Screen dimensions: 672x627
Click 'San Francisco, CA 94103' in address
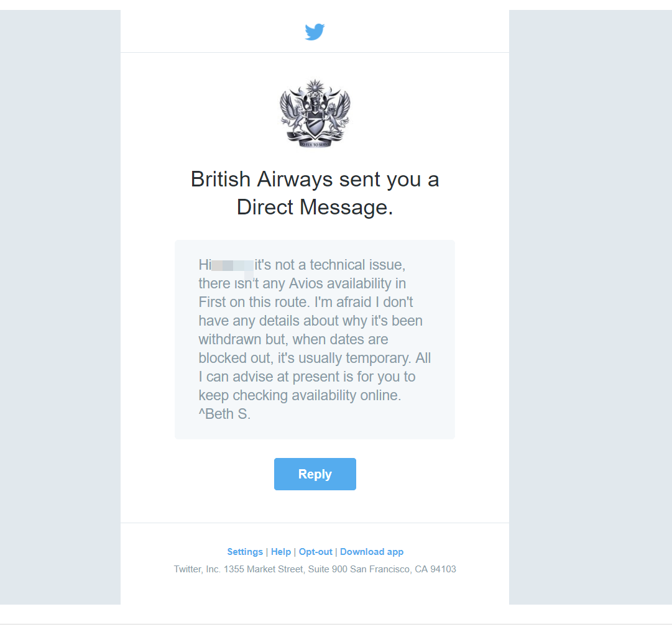(403, 569)
